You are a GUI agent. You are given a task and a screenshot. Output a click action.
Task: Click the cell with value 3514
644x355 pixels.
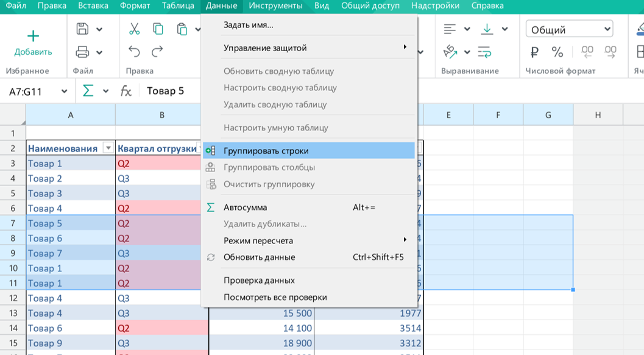pos(369,328)
